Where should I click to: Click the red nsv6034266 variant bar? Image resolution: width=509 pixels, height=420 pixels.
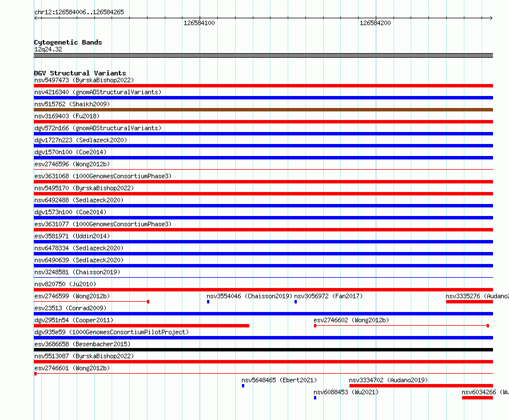coord(478,398)
